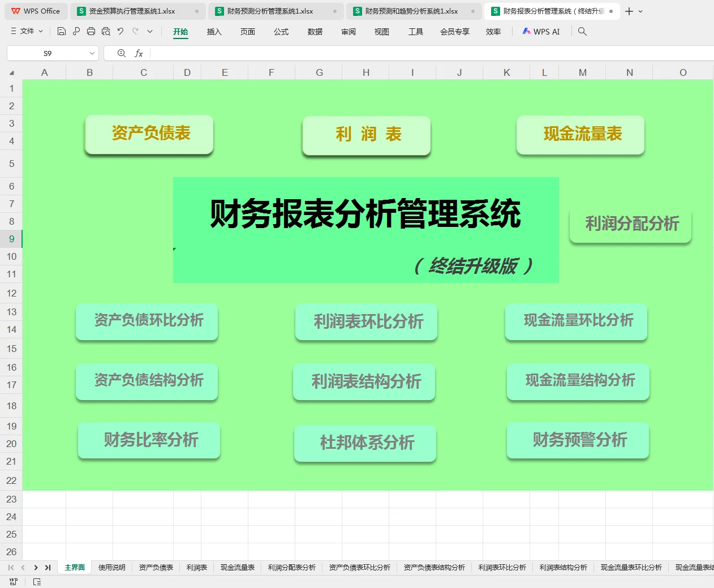Open the 工具 ribbon tab
This screenshot has width=714, height=588.
pyautogui.click(x=416, y=32)
